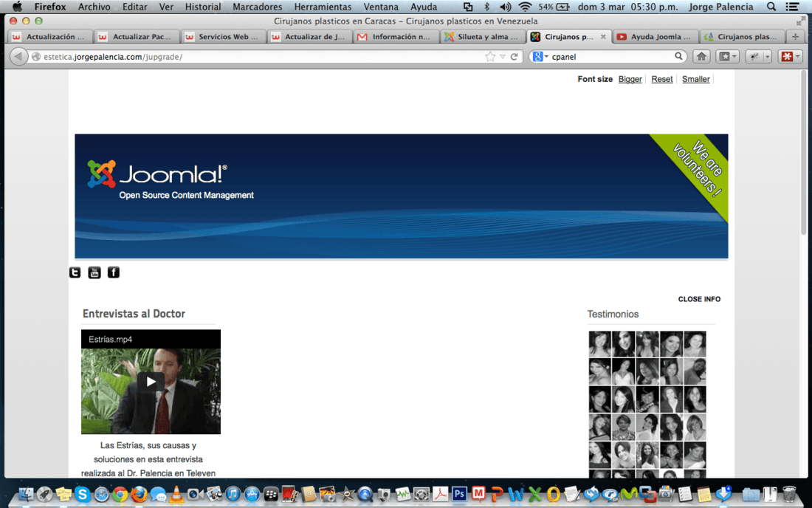
Task: Play the Estrías.mp4 video
Action: 151,382
